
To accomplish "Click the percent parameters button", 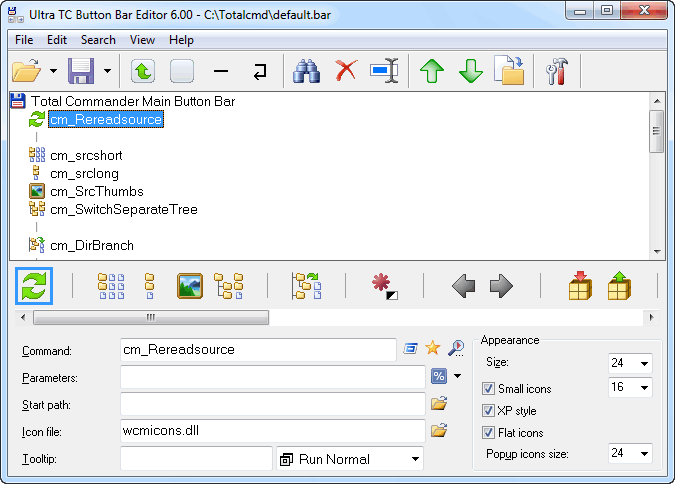I will tap(439, 376).
